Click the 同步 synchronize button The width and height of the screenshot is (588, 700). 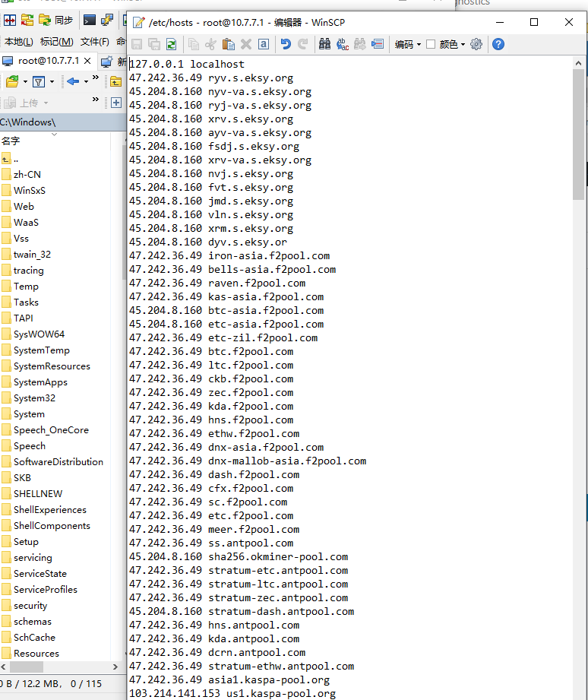click(55, 21)
